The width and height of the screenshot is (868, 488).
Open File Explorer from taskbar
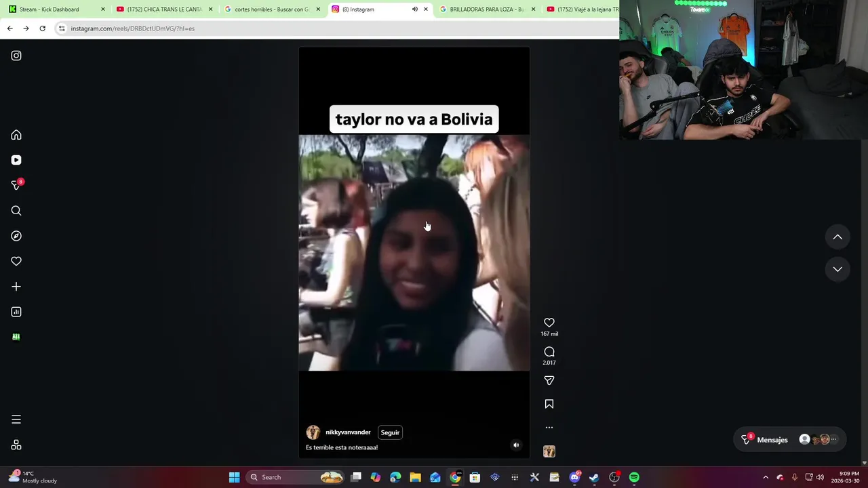point(415,477)
